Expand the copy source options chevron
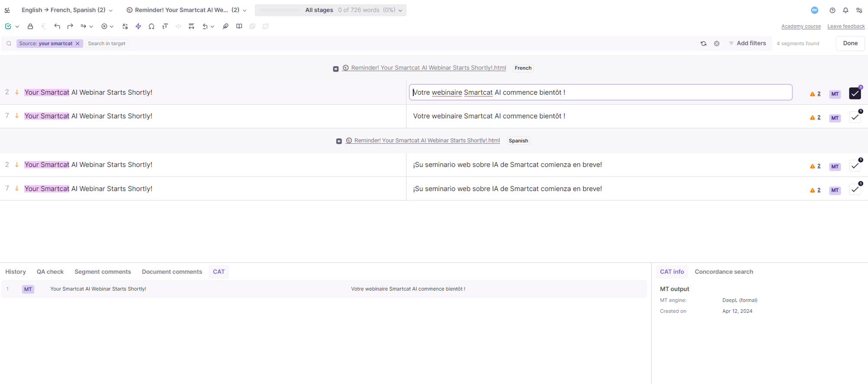 pos(91,26)
